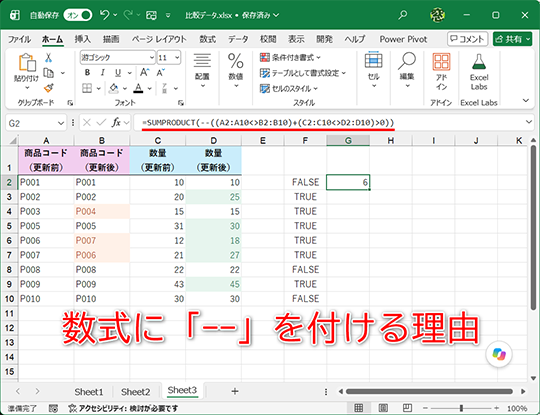Click the Select All corner triangle
Image resolution: width=540 pixels, height=415 pixels.
[x=13, y=140]
